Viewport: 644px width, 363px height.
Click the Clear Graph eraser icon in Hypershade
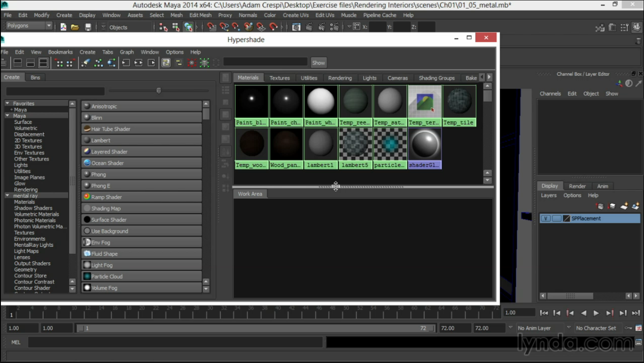click(x=86, y=63)
